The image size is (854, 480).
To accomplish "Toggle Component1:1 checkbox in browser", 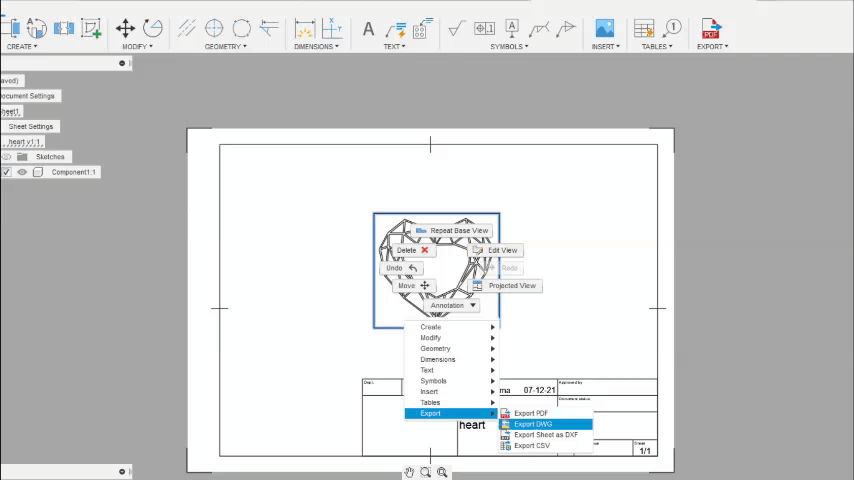I will (x=6, y=172).
